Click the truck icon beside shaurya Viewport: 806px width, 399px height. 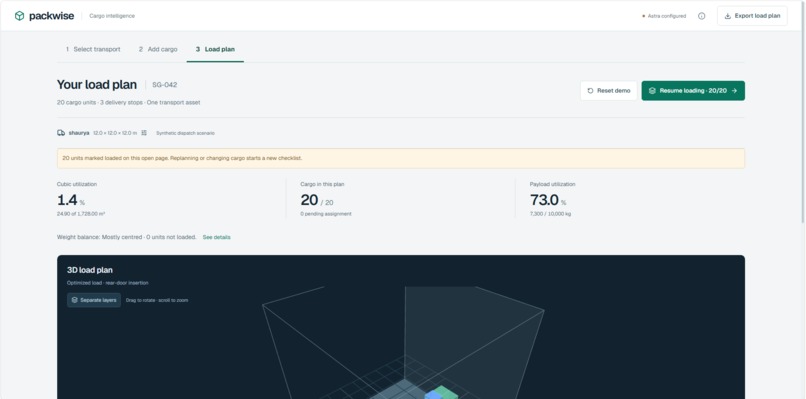coord(61,133)
